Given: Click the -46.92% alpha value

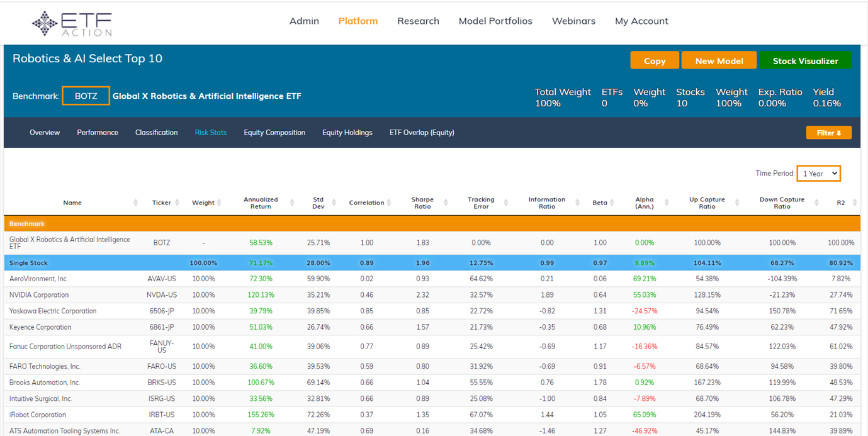Looking at the screenshot, I should click(645, 431).
